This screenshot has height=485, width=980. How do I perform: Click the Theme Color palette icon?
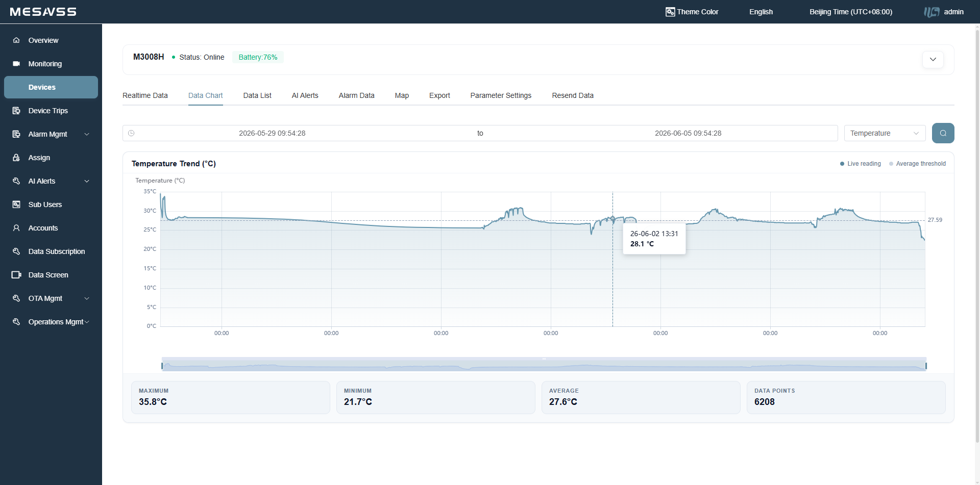[x=670, y=12]
